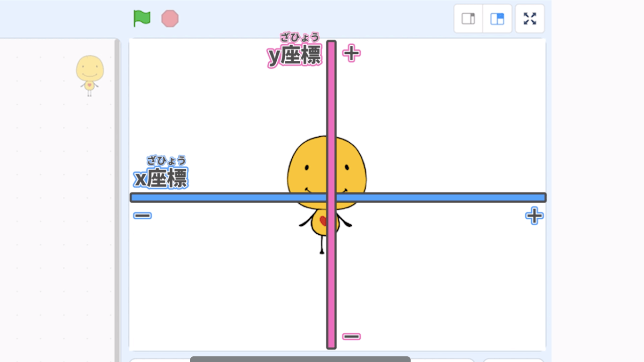Switch to large stage layout
644x362 pixels.
click(x=497, y=19)
